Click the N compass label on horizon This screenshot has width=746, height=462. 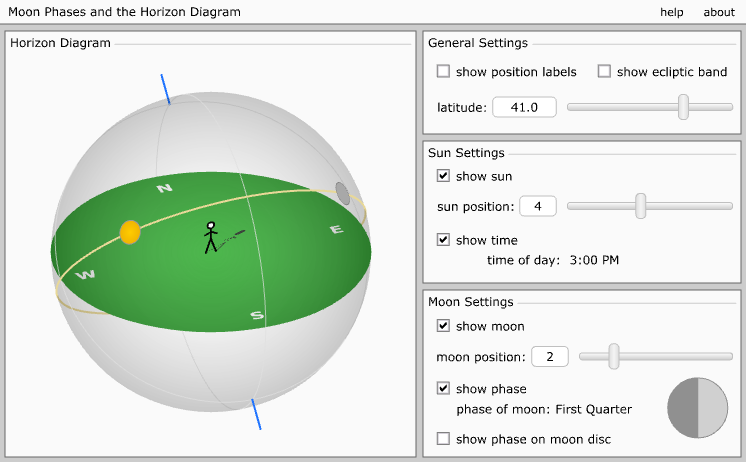(165, 188)
